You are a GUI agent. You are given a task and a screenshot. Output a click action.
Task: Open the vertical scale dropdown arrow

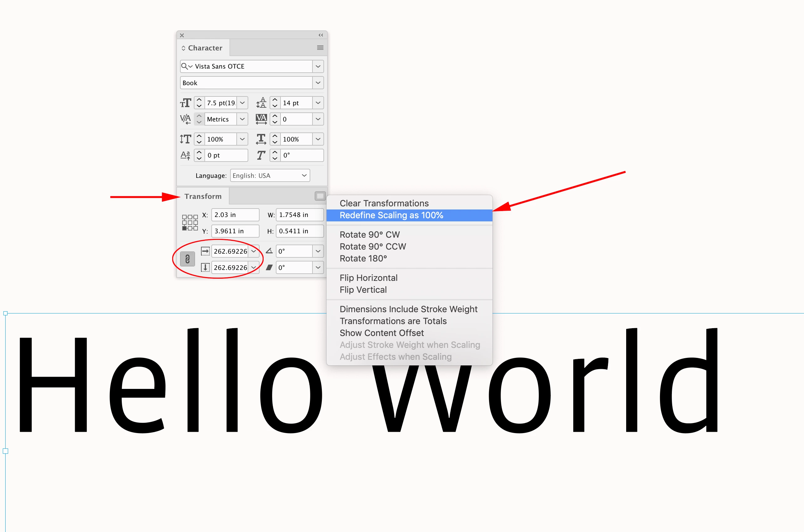click(242, 139)
